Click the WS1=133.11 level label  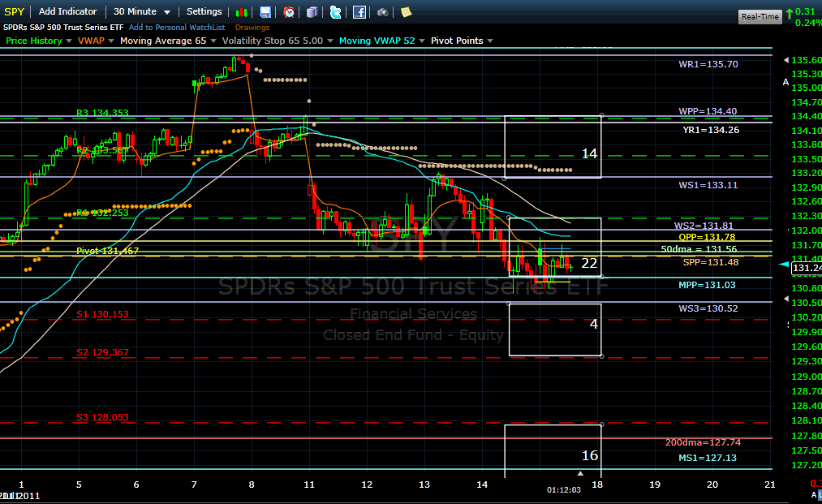click(x=708, y=185)
